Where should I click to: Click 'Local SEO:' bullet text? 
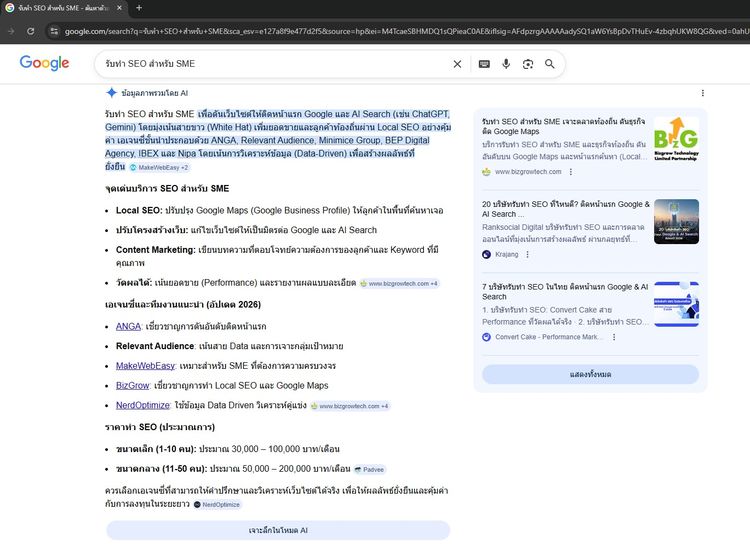pyautogui.click(x=139, y=210)
